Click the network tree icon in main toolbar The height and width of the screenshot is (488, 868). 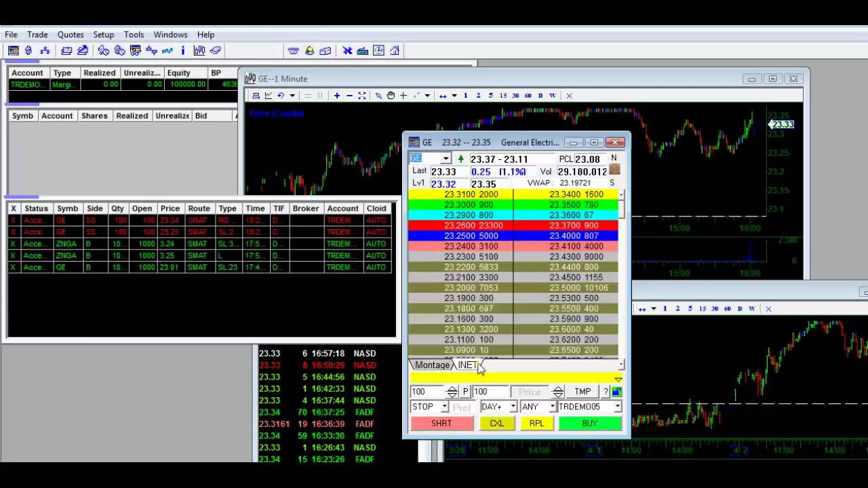tap(45, 50)
